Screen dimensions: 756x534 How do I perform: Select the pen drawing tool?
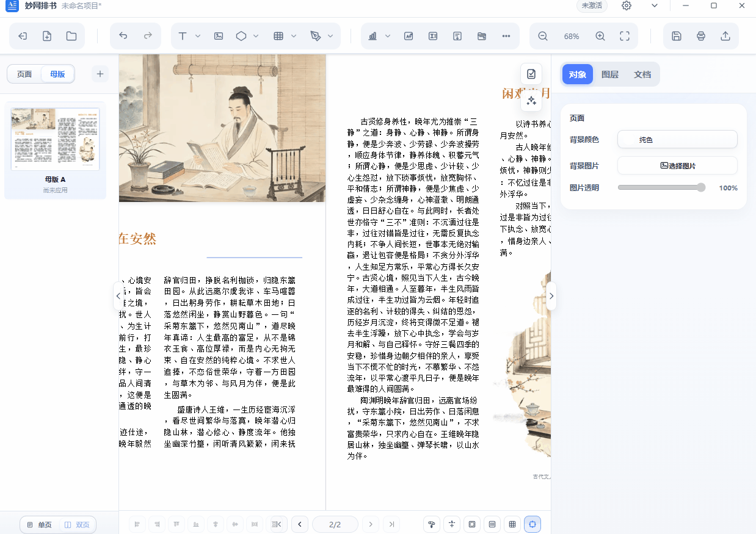tap(315, 36)
